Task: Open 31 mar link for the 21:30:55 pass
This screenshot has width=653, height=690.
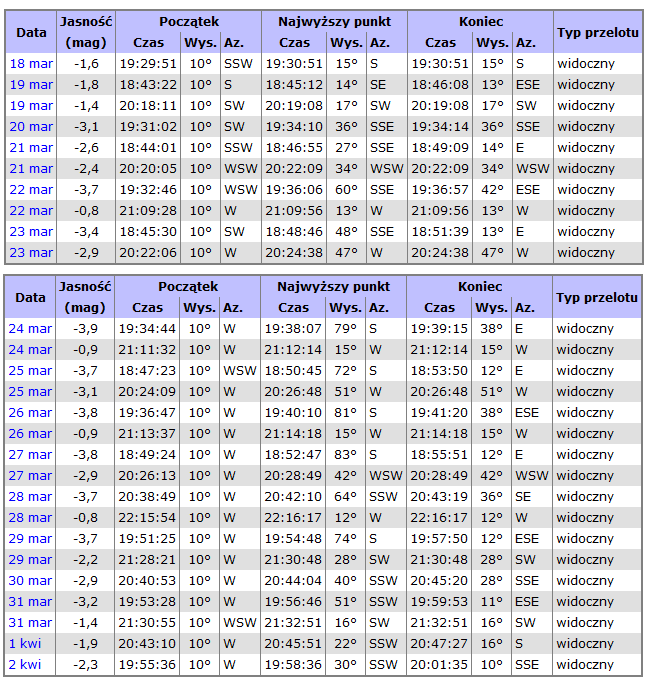Action: click(30, 623)
